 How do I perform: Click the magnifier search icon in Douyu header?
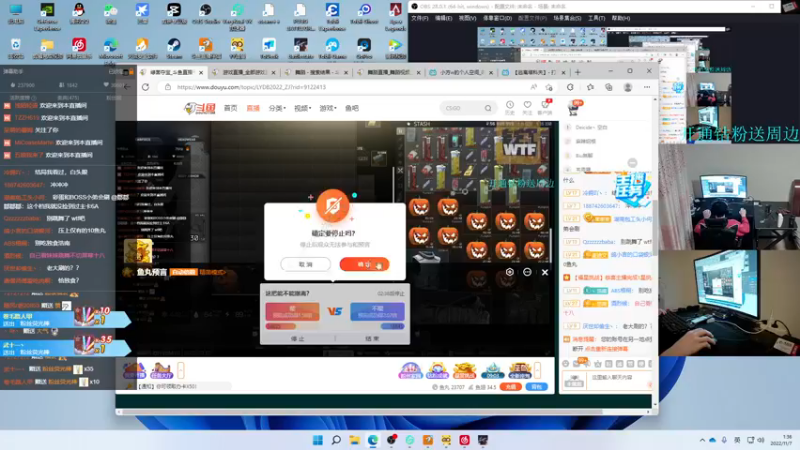point(488,108)
